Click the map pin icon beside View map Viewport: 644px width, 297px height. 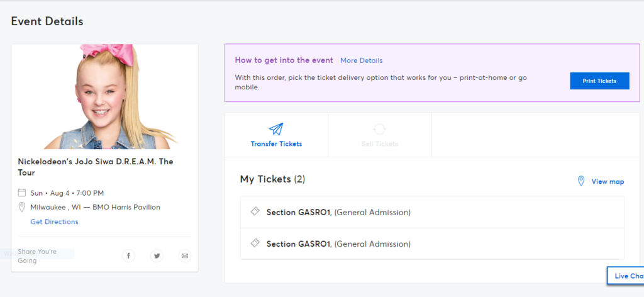coord(581,181)
